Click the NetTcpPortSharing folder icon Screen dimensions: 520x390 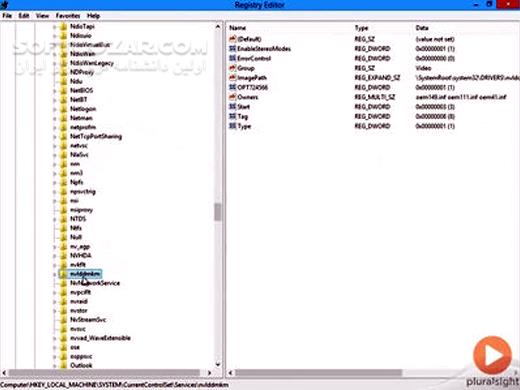63,136
